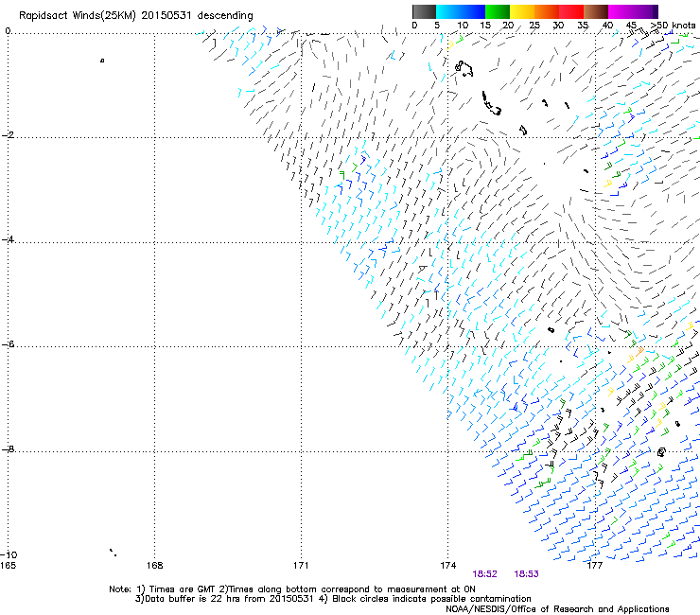Click the longitude label 177

click(x=595, y=566)
